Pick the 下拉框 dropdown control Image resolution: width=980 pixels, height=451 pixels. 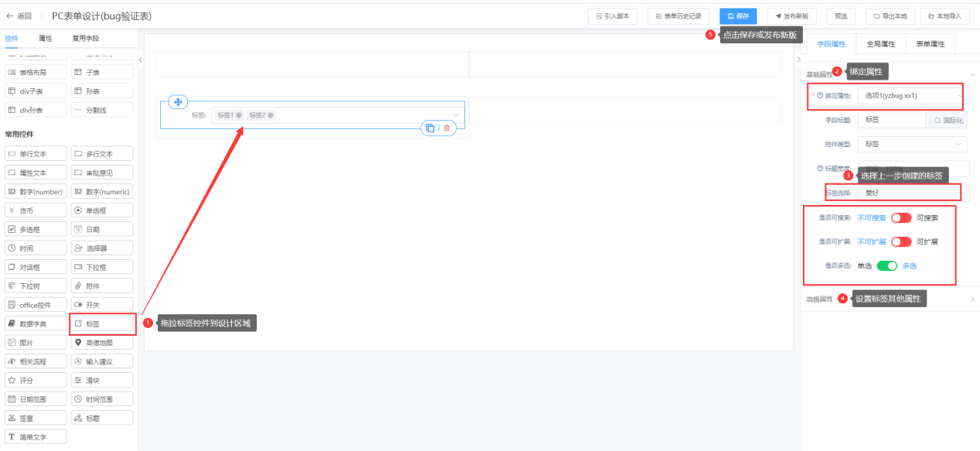click(x=102, y=267)
